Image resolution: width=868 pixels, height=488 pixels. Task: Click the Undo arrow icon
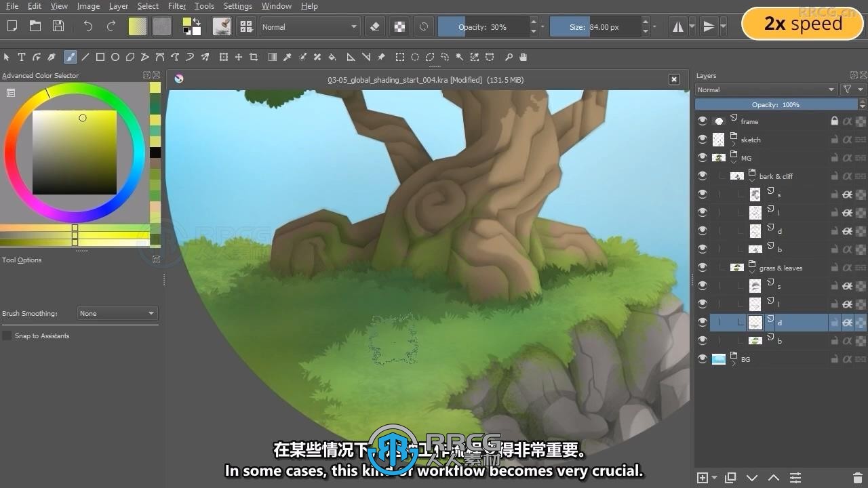click(x=88, y=26)
